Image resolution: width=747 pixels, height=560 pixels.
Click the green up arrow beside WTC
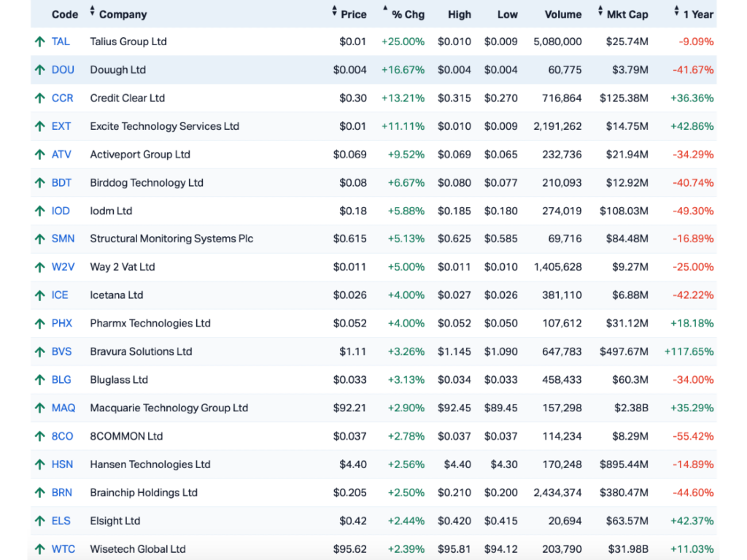coord(40,549)
